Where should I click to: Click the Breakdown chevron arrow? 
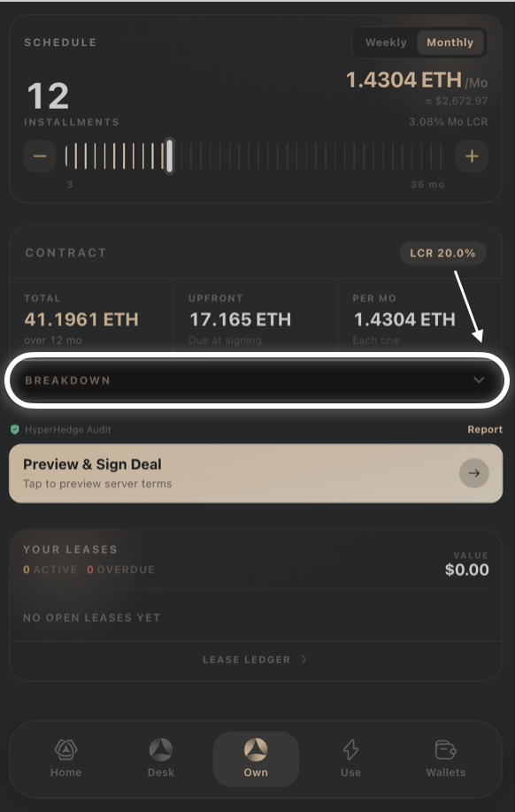pos(479,380)
